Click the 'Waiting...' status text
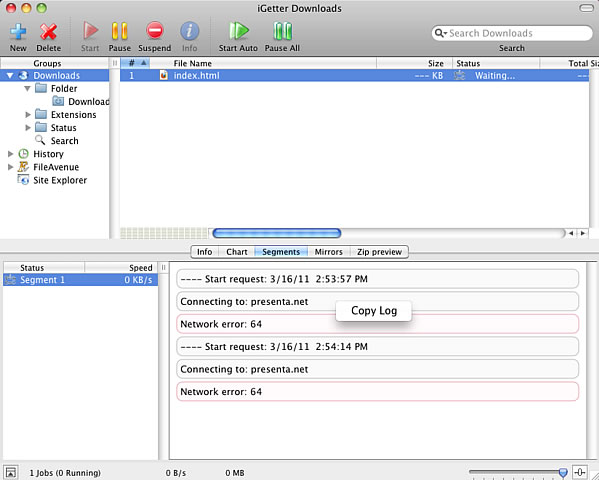Image resolution: width=599 pixels, height=480 pixels. point(495,76)
